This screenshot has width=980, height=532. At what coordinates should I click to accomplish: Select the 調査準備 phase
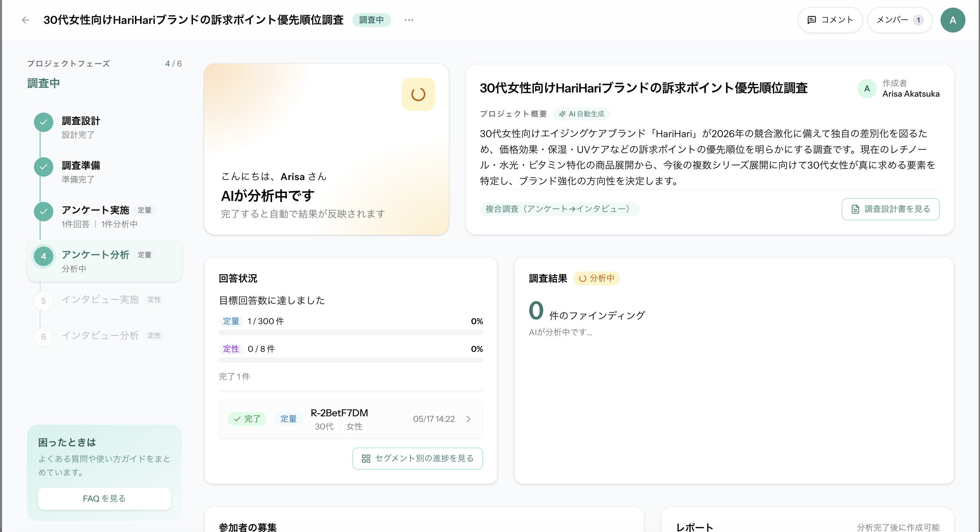[x=104, y=172]
